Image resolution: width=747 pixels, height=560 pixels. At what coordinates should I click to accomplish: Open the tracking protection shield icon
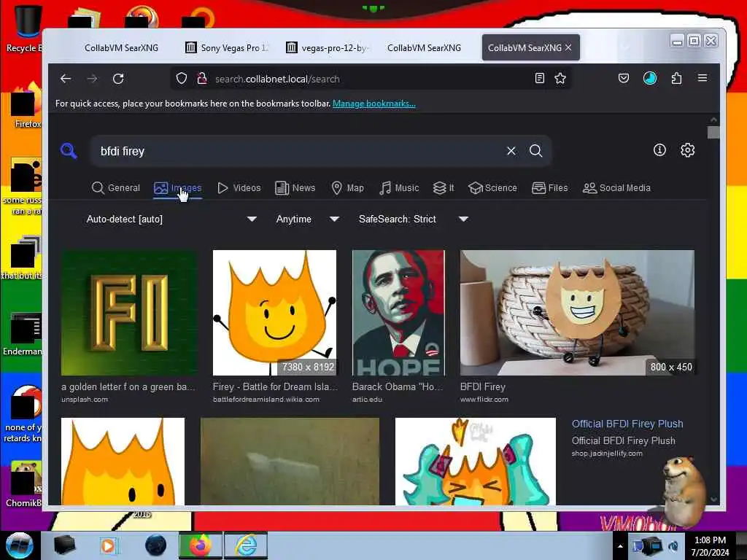(182, 79)
